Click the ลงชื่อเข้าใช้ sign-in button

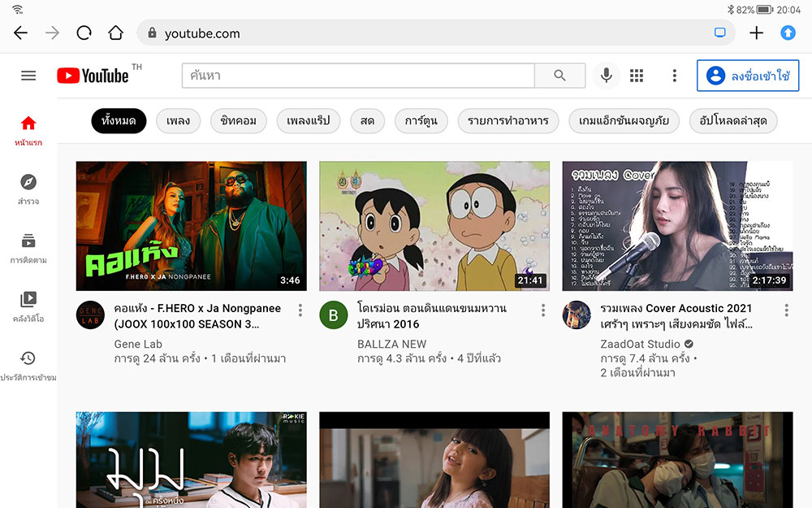[748, 76]
